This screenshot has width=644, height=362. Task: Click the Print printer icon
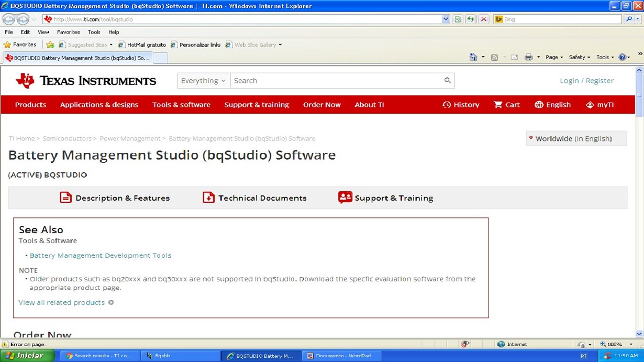(x=529, y=57)
